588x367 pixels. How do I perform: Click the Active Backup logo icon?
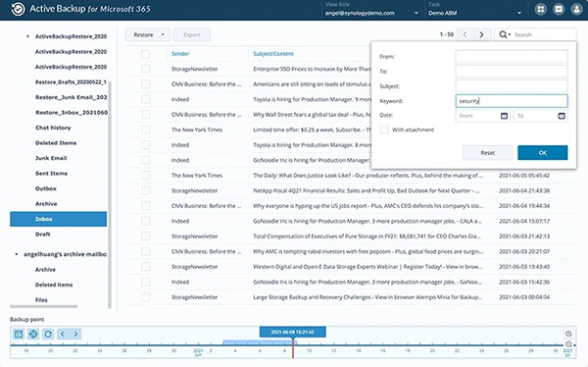pos(18,9)
